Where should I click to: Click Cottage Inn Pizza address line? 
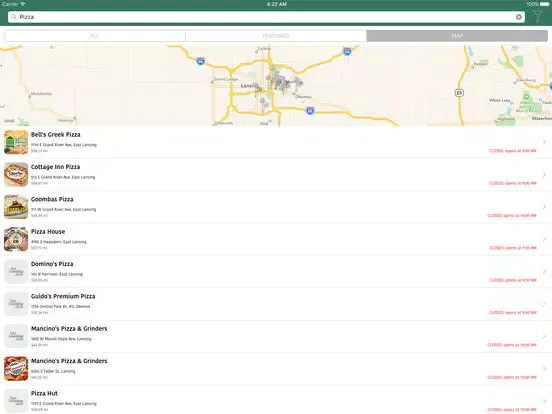pyautogui.click(x=63, y=177)
